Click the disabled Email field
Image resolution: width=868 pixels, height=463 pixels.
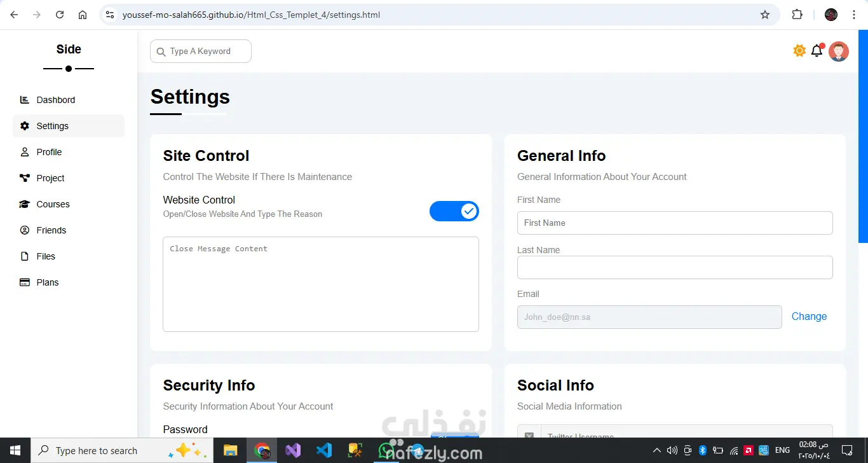(x=649, y=317)
